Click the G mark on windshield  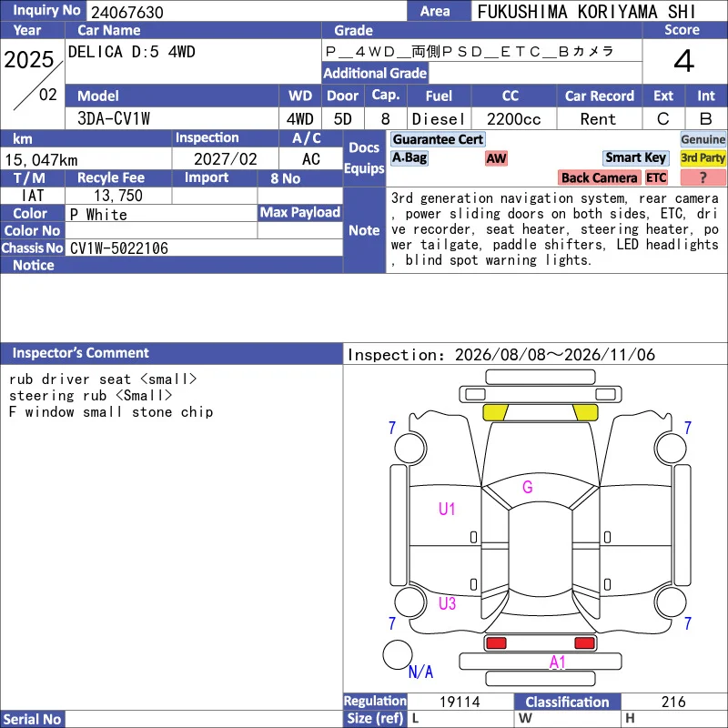528,487
